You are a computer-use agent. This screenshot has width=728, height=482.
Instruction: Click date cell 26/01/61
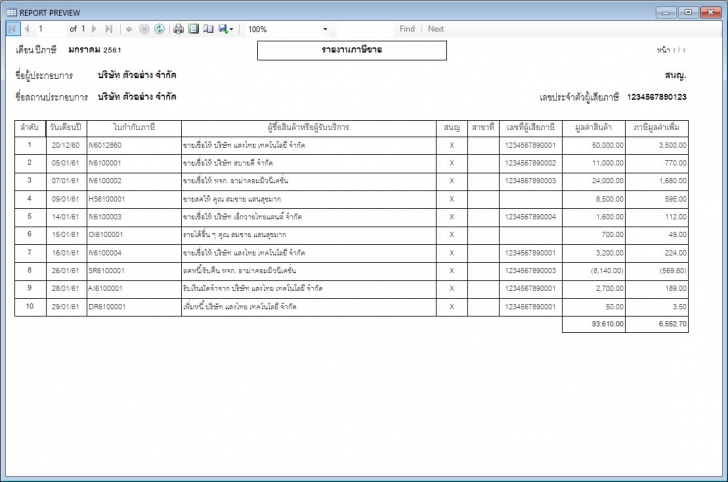(x=65, y=271)
